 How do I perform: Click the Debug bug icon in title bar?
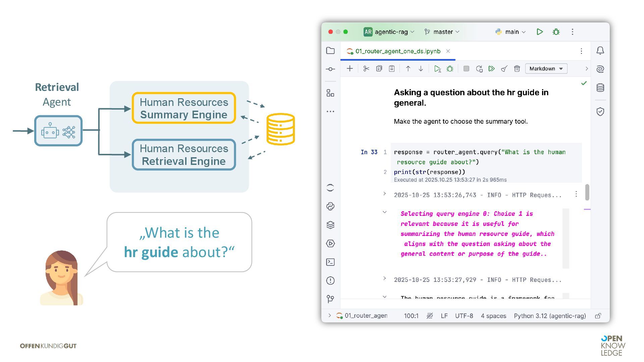coord(556,32)
